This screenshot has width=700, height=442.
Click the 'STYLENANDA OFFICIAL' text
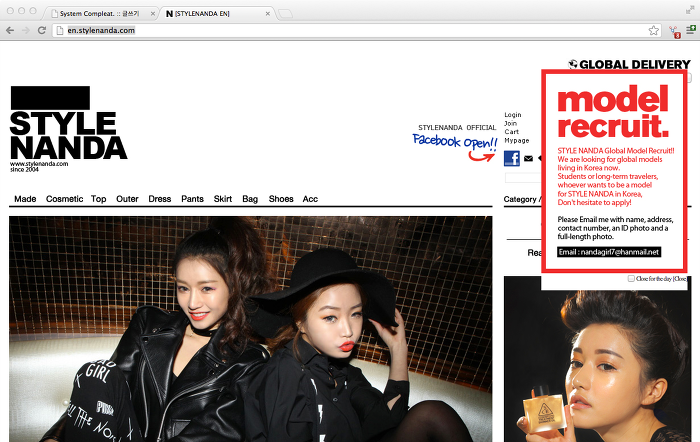point(457,128)
